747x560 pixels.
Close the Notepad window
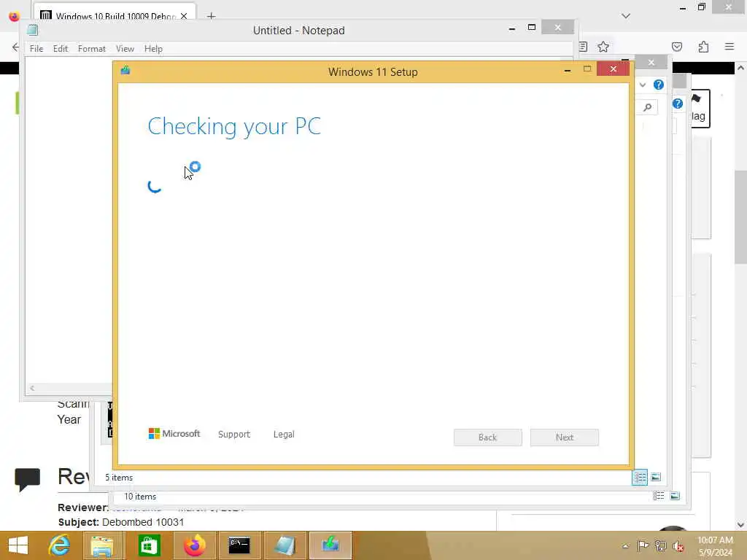pos(558,28)
